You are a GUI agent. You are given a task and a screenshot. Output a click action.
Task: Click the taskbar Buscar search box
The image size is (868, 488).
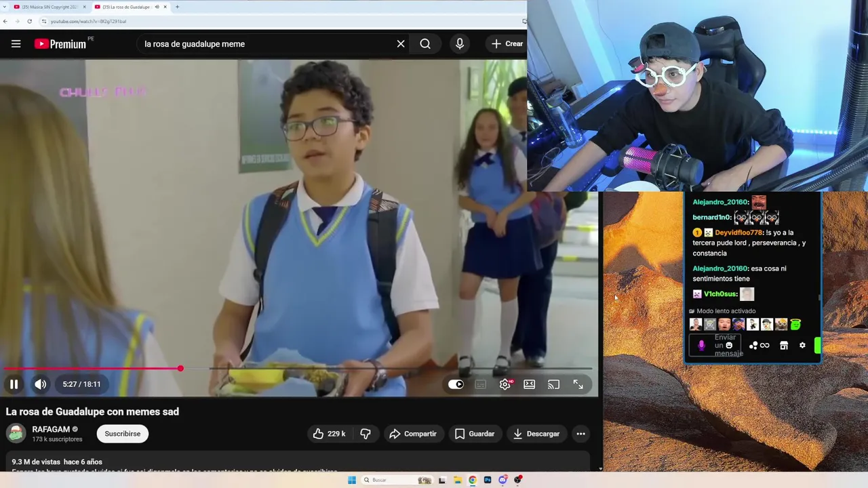click(x=397, y=480)
